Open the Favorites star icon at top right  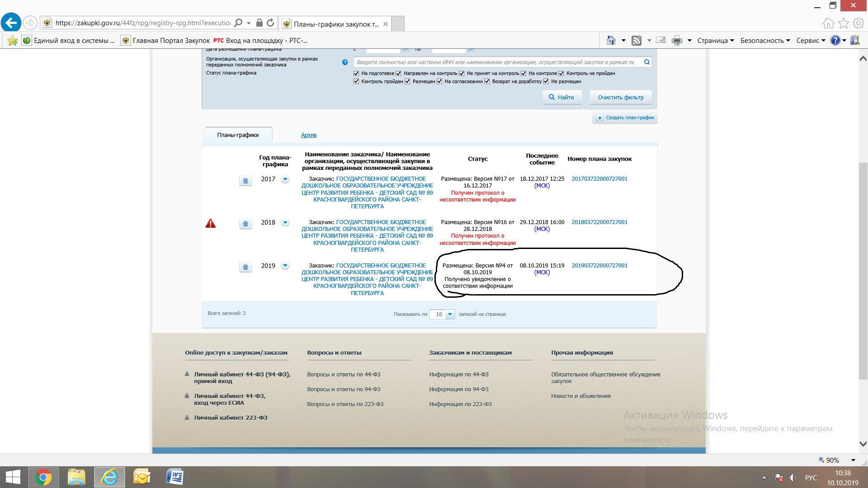point(844,23)
